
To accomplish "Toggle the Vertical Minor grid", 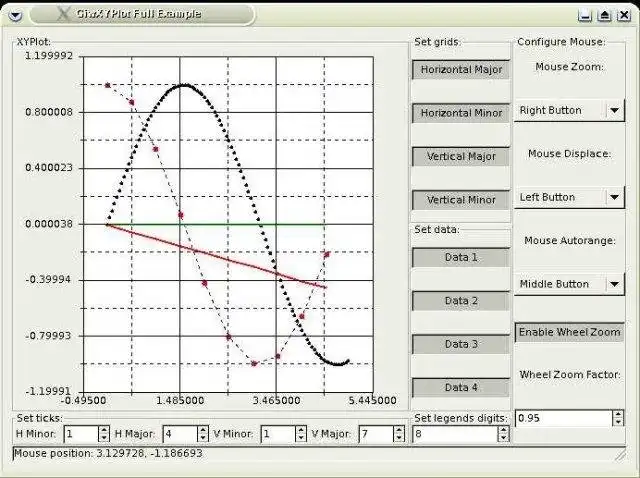I will (x=461, y=200).
